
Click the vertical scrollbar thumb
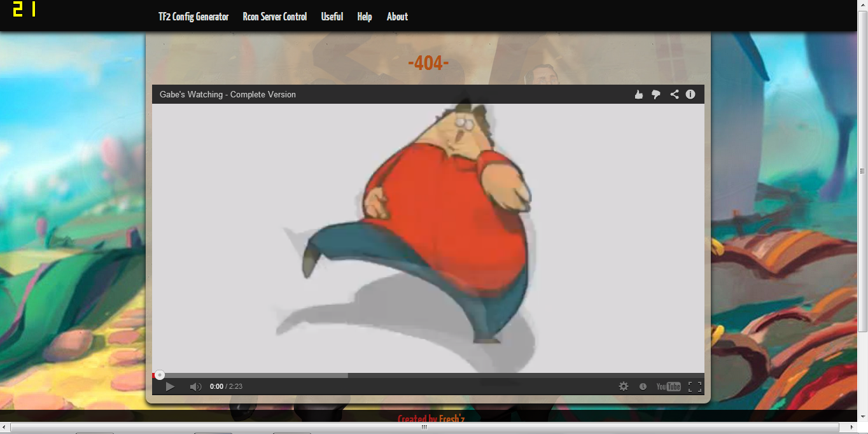click(863, 171)
